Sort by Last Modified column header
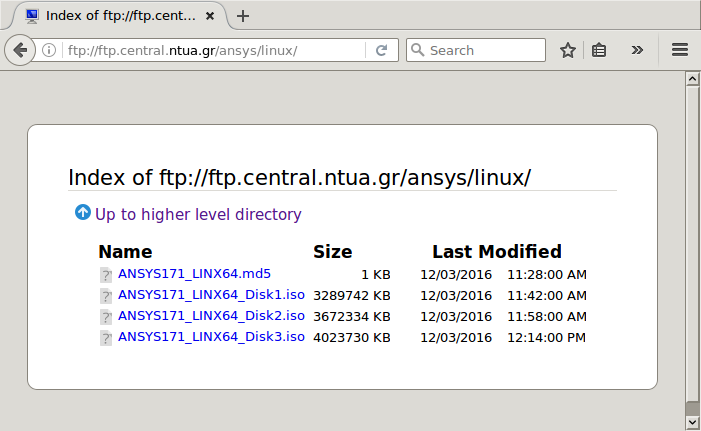Viewport: 701px width, 431px height. pyautogui.click(x=497, y=252)
